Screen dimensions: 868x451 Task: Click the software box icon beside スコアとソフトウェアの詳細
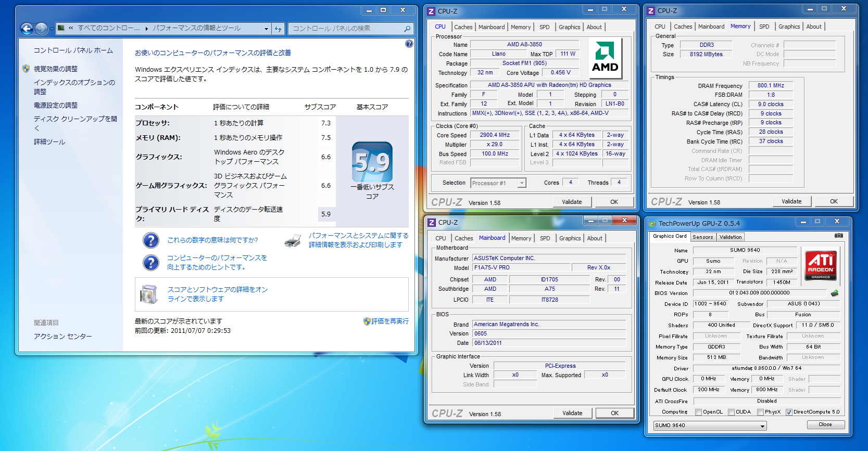coord(149,294)
